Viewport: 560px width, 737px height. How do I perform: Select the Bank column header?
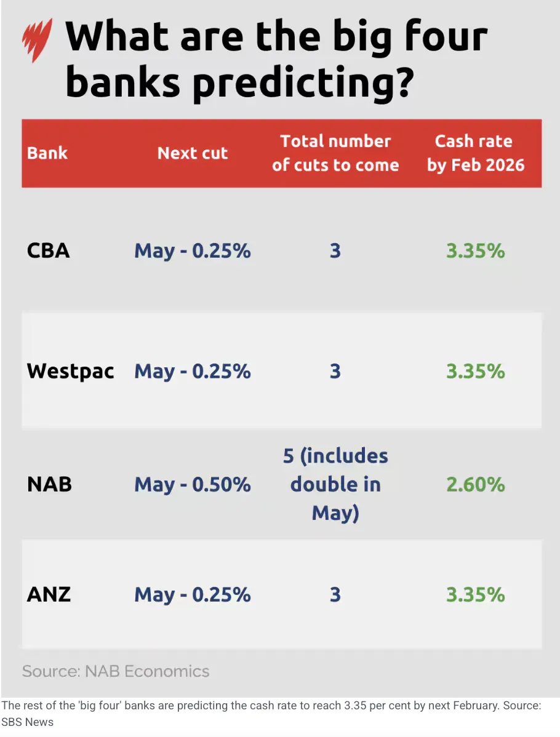click(x=47, y=153)
